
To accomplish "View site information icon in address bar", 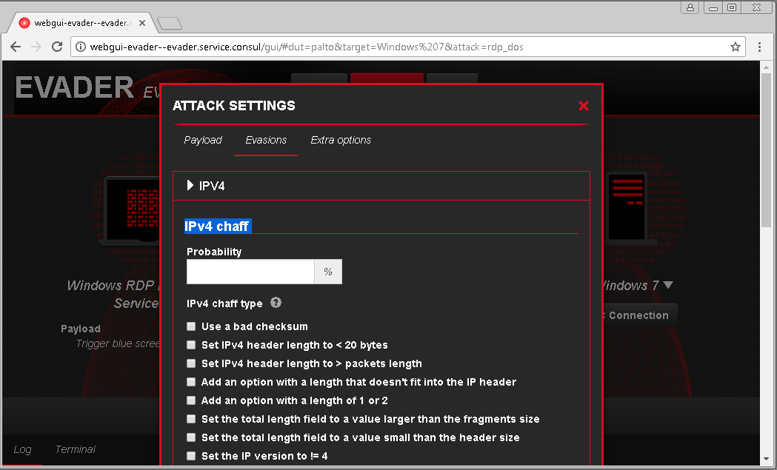I will (x=80, y=47).
